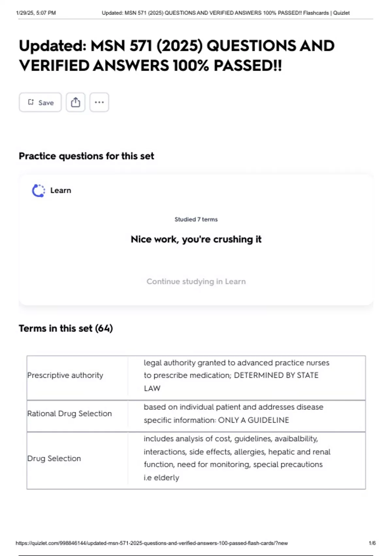392x556 pixels.
Task: Click the share icon button
Action: (75, 102)
